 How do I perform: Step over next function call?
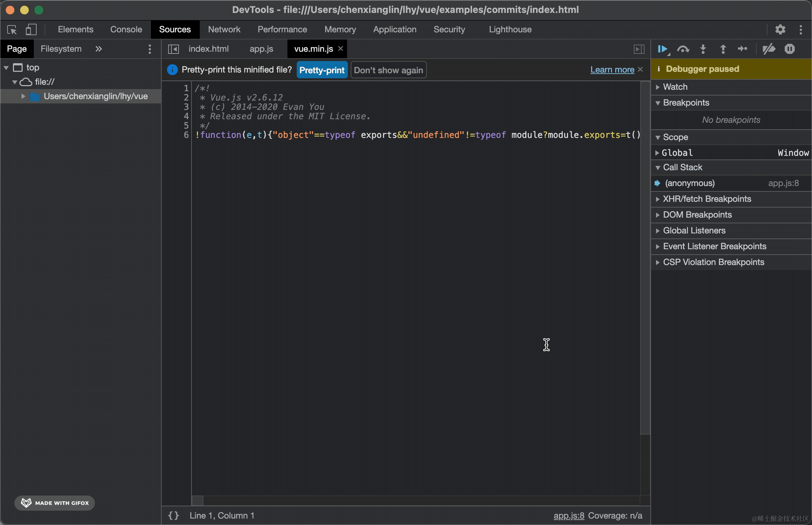tap(683, 49)
